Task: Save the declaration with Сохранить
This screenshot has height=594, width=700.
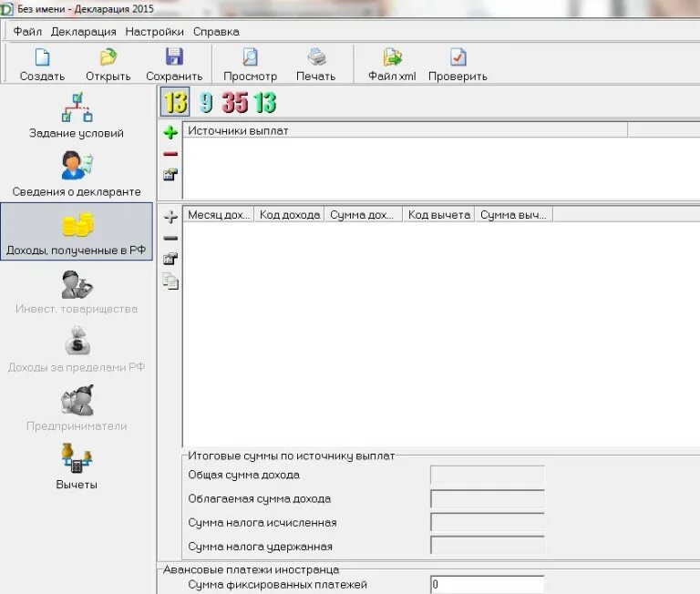Action: 174,65
